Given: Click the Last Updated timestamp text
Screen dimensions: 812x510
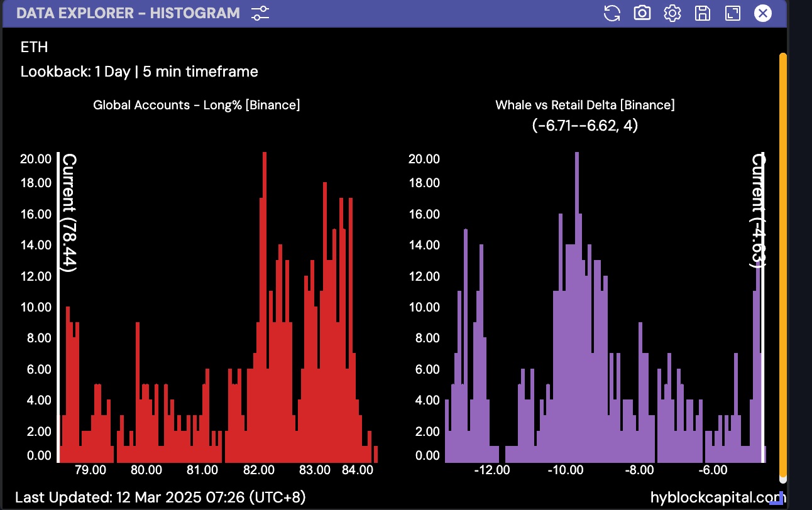Looking at the screenshot, I should tap(160, 497).
